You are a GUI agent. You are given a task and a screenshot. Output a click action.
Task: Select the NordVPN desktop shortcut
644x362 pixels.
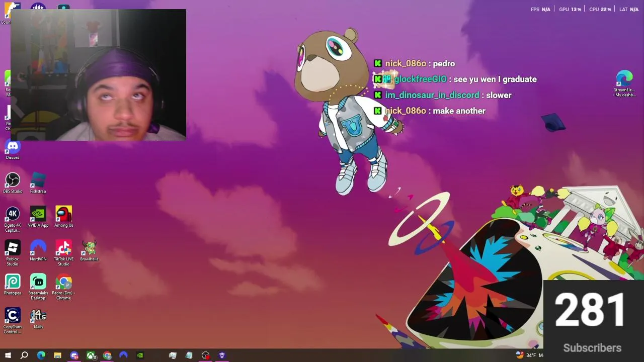38,251
